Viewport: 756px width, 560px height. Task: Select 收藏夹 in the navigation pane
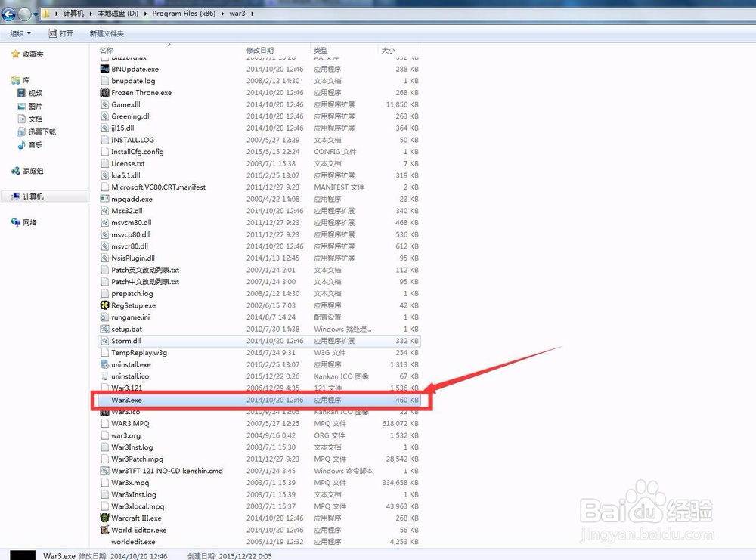27,54
